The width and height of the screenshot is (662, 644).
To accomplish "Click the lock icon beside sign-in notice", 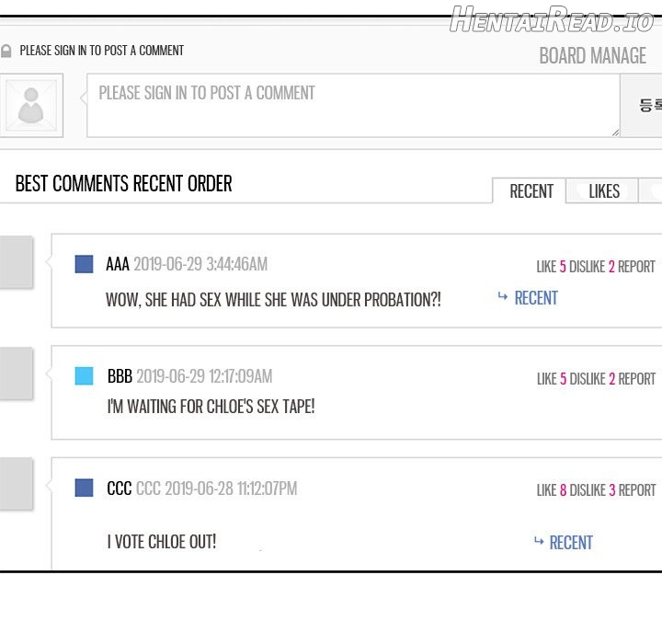I will tap(6, 51).
